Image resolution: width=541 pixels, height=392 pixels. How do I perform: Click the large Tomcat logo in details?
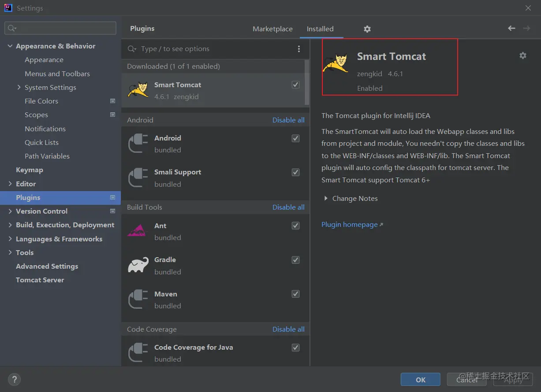[336, 63]
